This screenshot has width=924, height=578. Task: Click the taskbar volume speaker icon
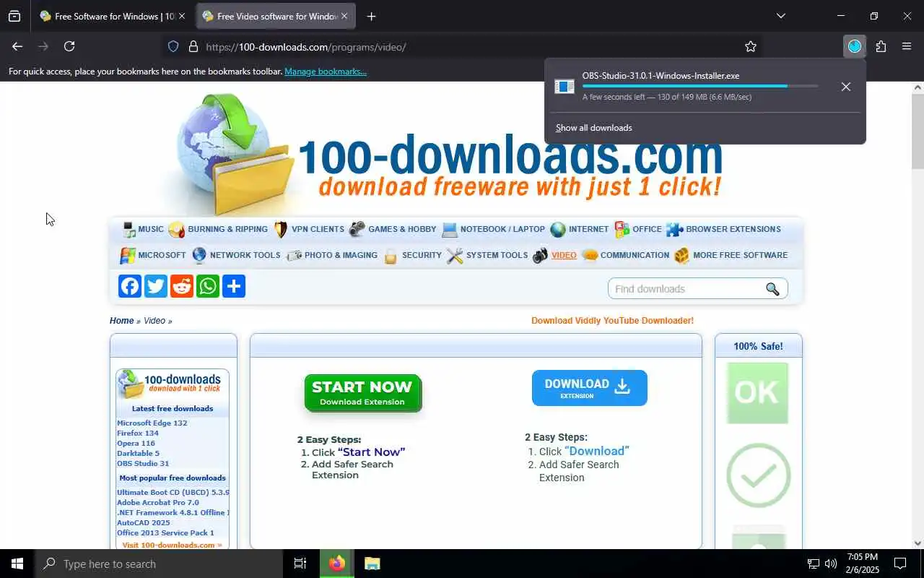(x=830, y=564)
